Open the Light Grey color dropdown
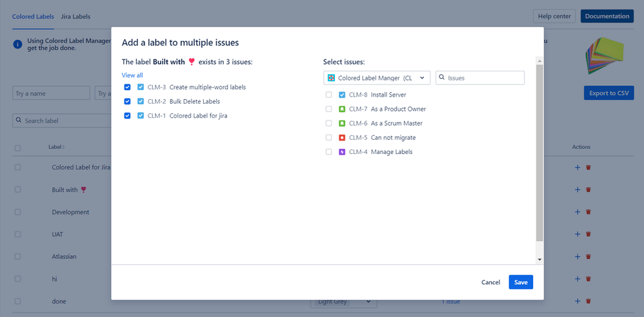Image resolution: width=644 pixels, height=317 pixels. point(343,302)
